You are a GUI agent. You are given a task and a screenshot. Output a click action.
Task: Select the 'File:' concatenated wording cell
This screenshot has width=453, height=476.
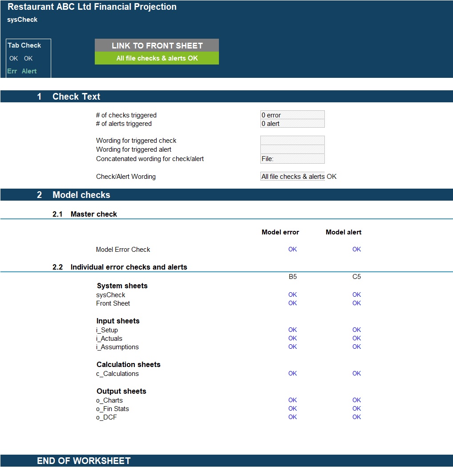coord(292,159)
